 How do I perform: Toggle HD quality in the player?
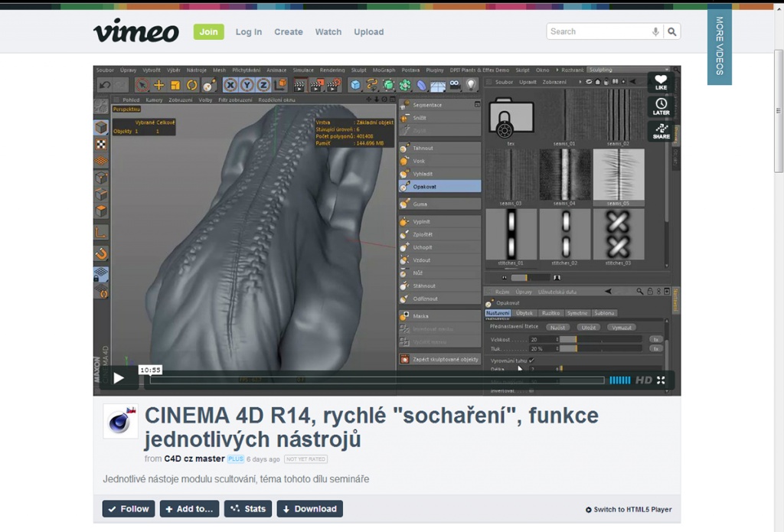pyautogui.click(x=643, y=380)
